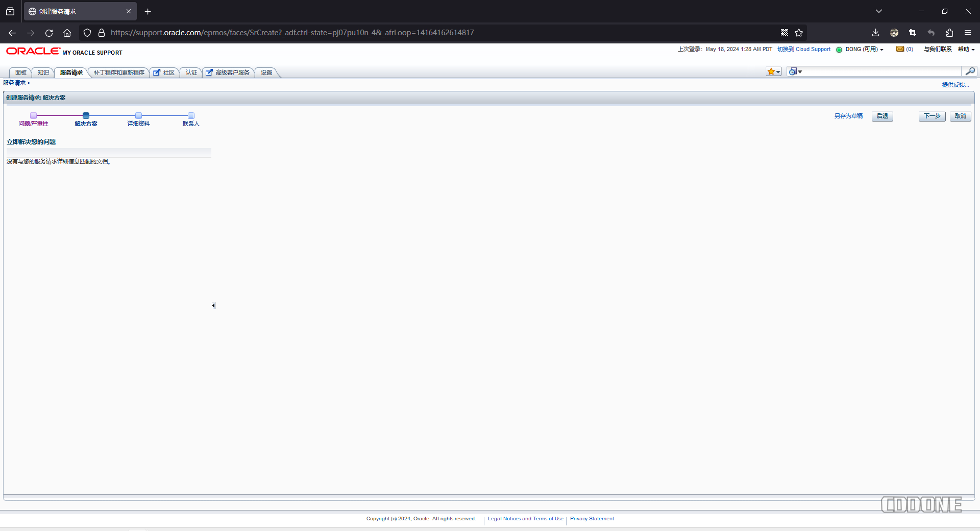
Task: Click the 立即解决您的问题 heading
Action: tap(31, 142)
